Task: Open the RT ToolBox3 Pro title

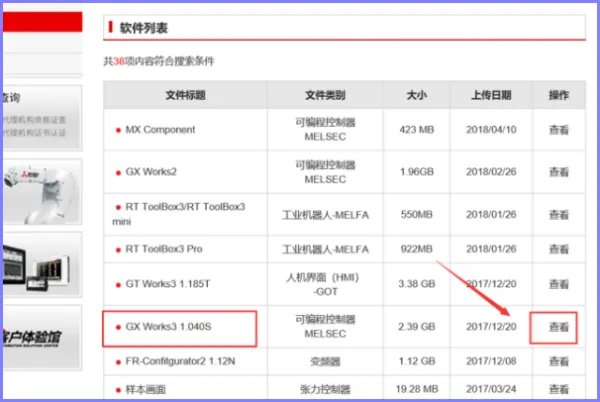Action: point(164,249)
